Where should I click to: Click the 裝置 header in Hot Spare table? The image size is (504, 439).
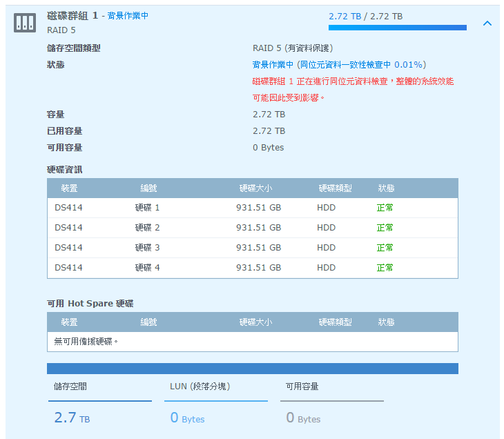[70, 322]
